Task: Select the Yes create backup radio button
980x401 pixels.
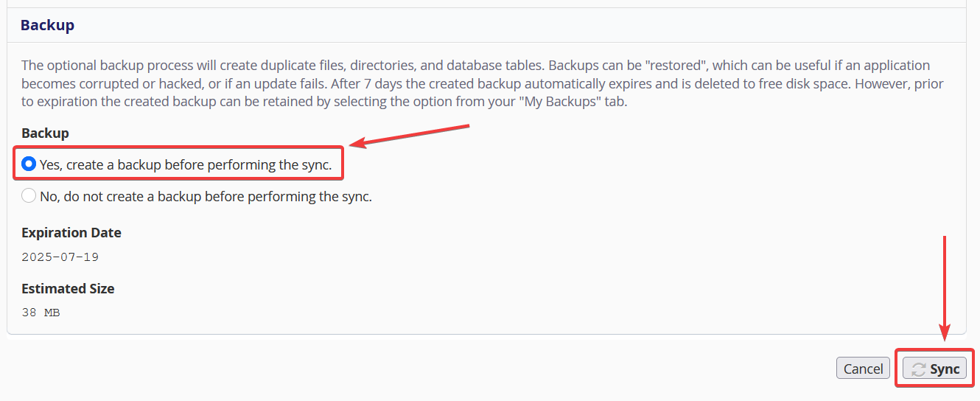Action: tap(29, 164)
